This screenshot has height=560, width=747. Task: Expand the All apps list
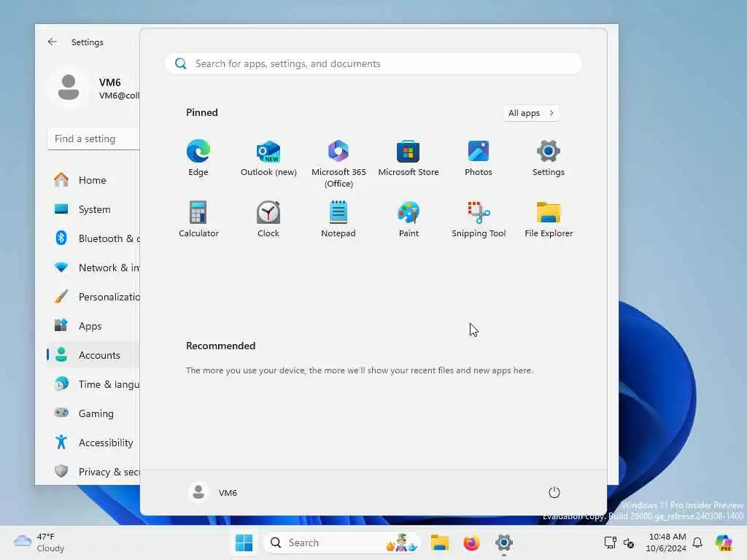click(531, 113)
